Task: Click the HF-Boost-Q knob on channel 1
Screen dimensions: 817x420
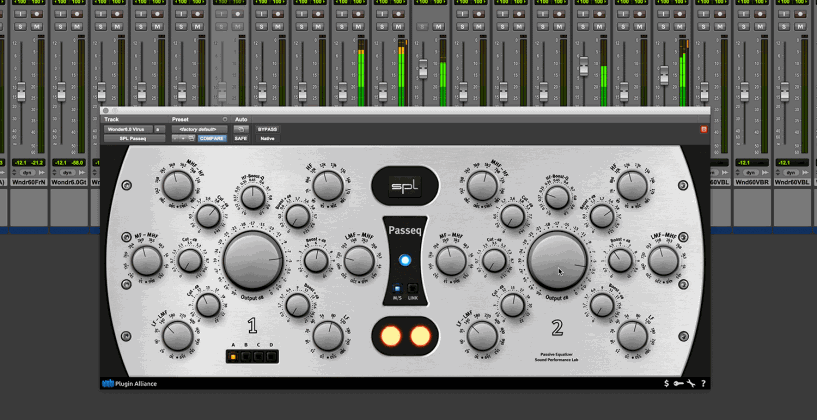Action: tap(253, 197)
